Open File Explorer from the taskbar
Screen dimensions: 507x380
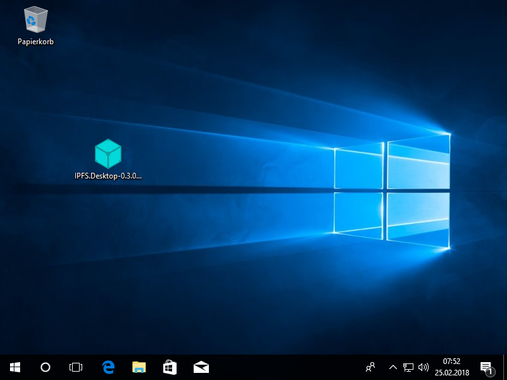pos(139,367)
